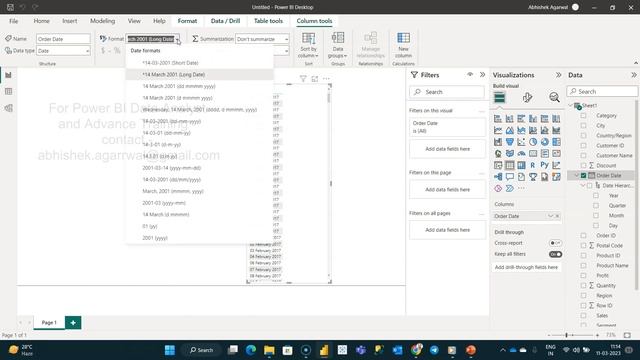The image size is (640, 360).
Task: Choose the R script visual icon
Action: [533, 165]
